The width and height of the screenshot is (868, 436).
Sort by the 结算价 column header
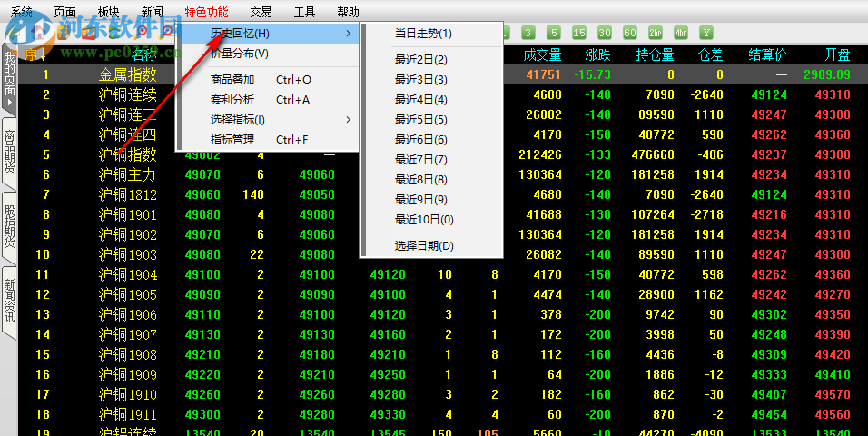pyautogui.click(x=767, y=54)
